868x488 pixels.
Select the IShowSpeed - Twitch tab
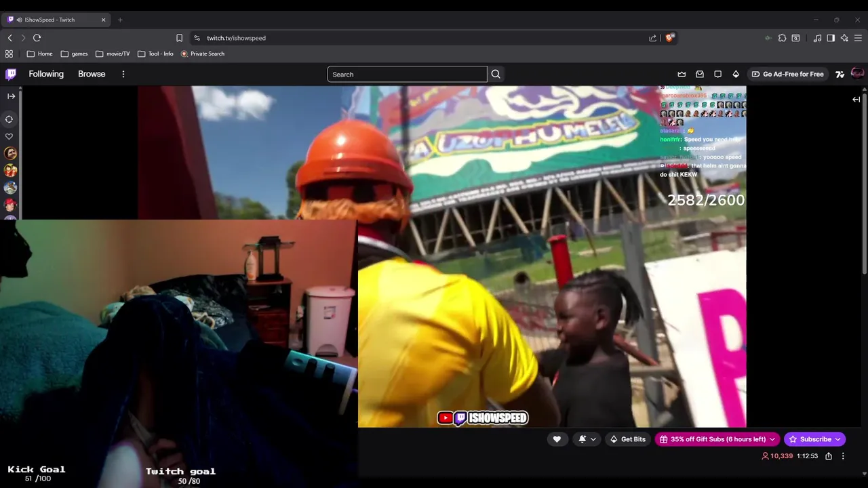(x=56, y=20)
